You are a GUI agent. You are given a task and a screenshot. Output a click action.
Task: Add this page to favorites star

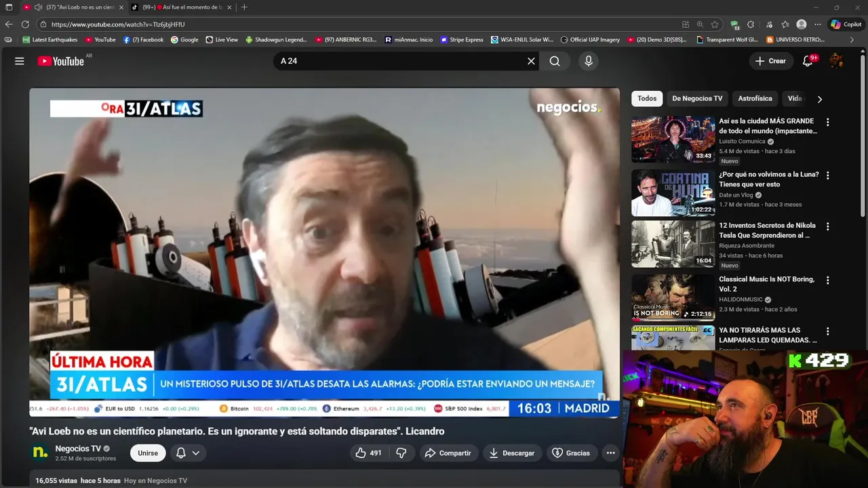point(715,24)
